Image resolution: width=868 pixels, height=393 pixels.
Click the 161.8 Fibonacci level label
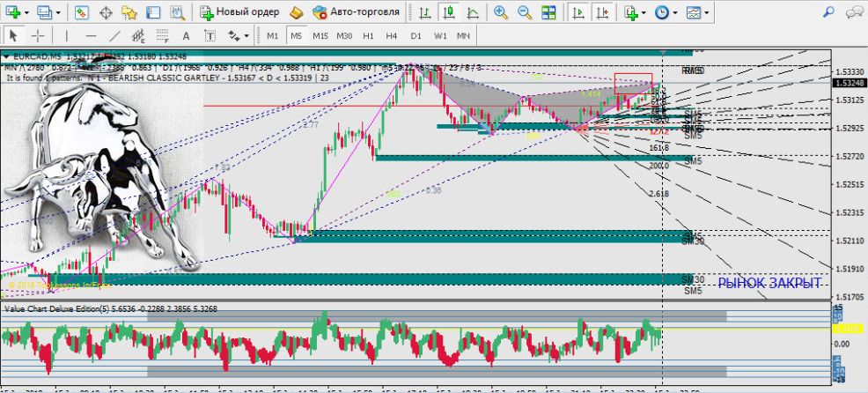(659, 148)
